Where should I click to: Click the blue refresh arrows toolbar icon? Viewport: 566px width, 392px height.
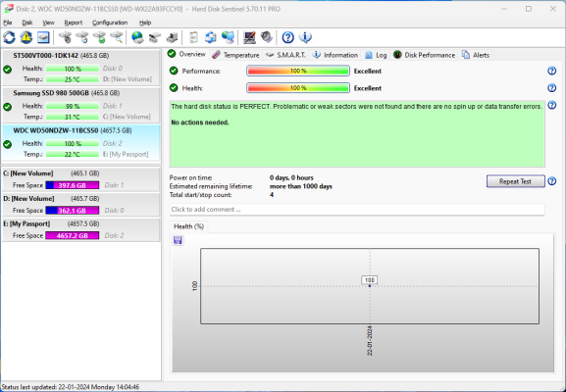pos(9,37)
